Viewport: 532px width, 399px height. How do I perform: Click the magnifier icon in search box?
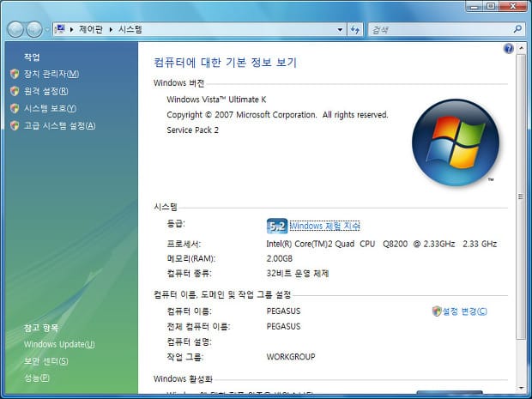[517, 29]
